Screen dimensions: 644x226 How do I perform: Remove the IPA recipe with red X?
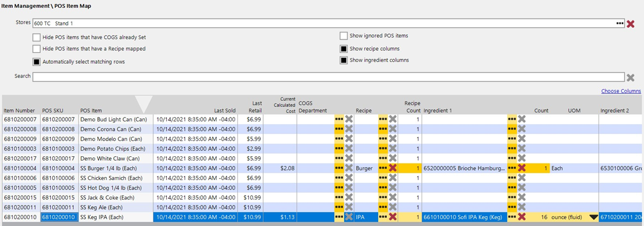392,217
